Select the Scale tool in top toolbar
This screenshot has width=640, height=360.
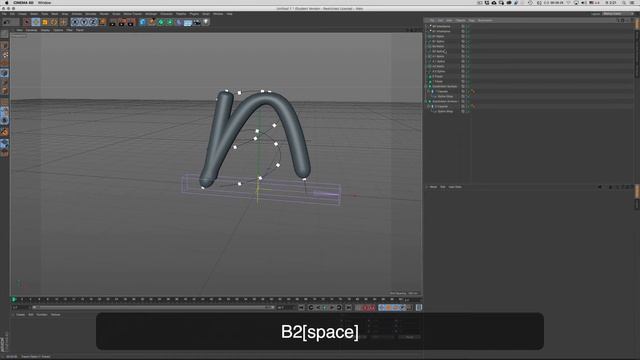45,22
